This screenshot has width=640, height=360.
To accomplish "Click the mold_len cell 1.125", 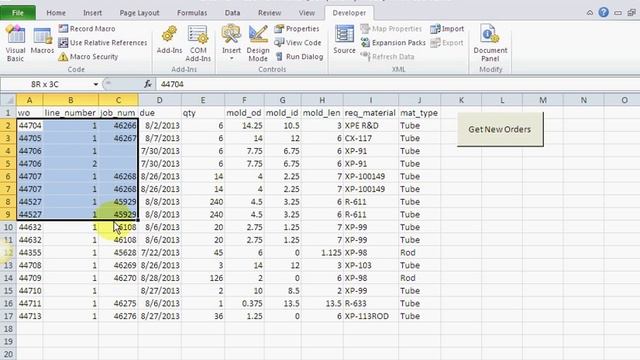I will coord(322,253).
